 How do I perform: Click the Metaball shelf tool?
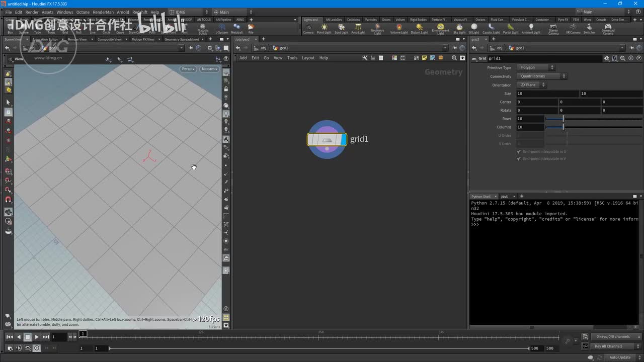pyautogui.click(x=236, y=29)
